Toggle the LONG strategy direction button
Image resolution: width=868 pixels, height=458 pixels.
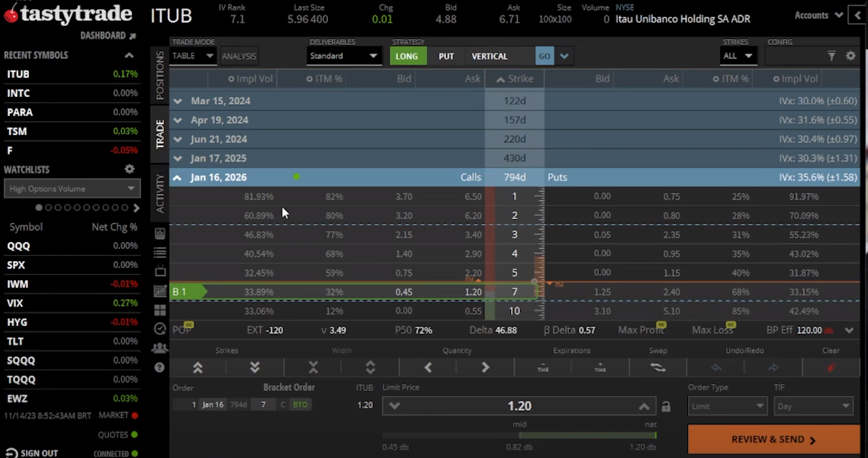(x=407, y=56)
